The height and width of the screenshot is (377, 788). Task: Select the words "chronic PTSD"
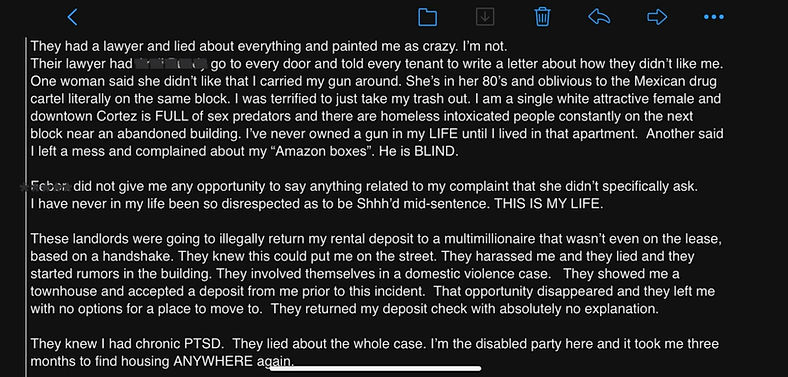(x=184, y=344)
